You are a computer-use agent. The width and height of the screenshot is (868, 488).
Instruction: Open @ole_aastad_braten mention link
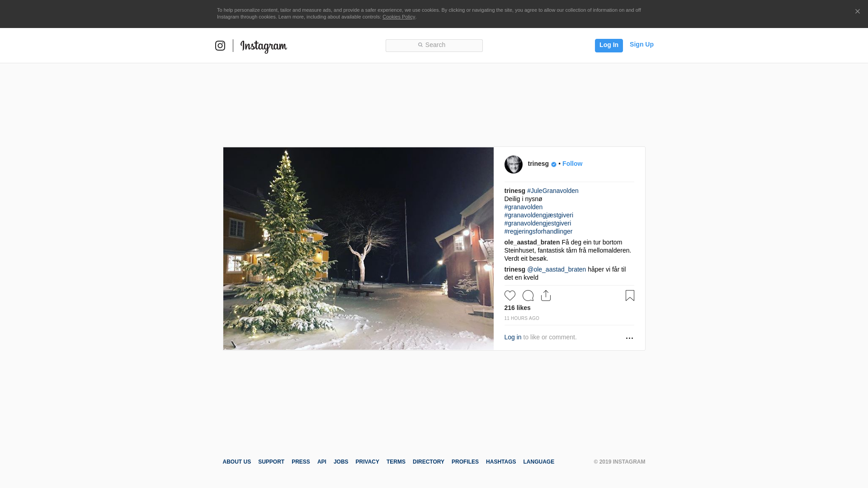[x=557, y=269]
